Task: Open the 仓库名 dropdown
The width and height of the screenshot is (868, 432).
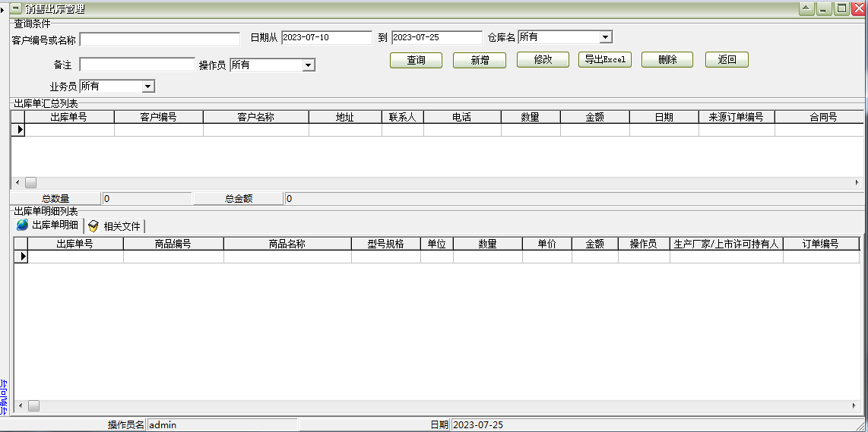Action: pos(606,37)
